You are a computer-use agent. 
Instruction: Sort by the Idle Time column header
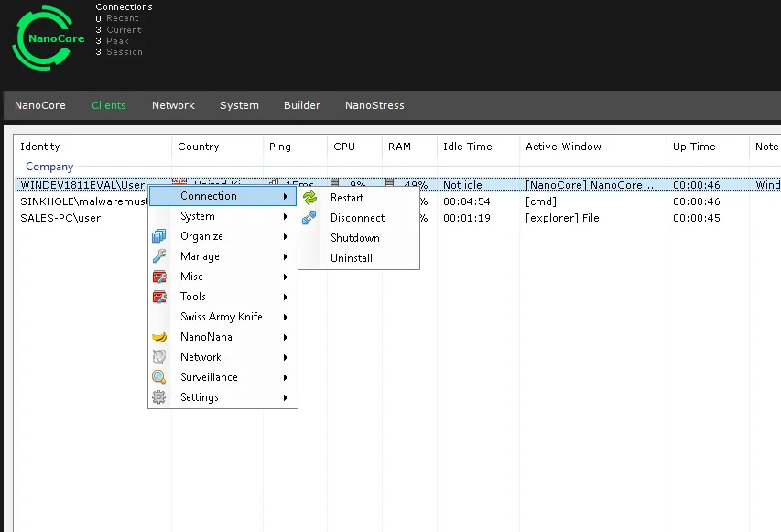pos(478,147)
